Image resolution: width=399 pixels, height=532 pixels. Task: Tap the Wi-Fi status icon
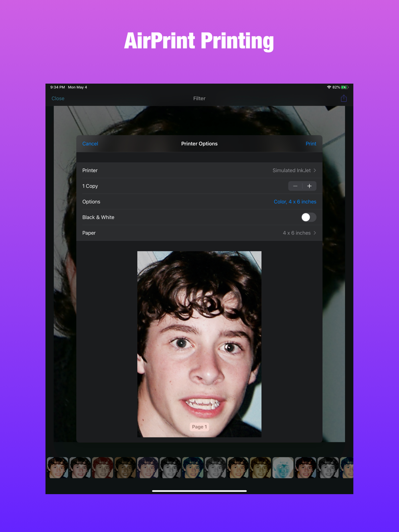coord(329,87)
